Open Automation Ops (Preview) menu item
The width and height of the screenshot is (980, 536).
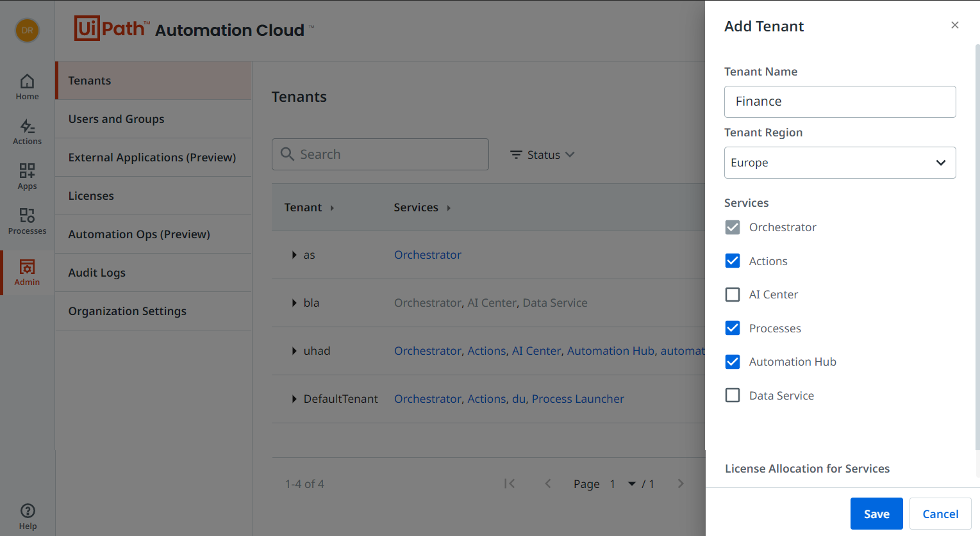coord(154,234)
